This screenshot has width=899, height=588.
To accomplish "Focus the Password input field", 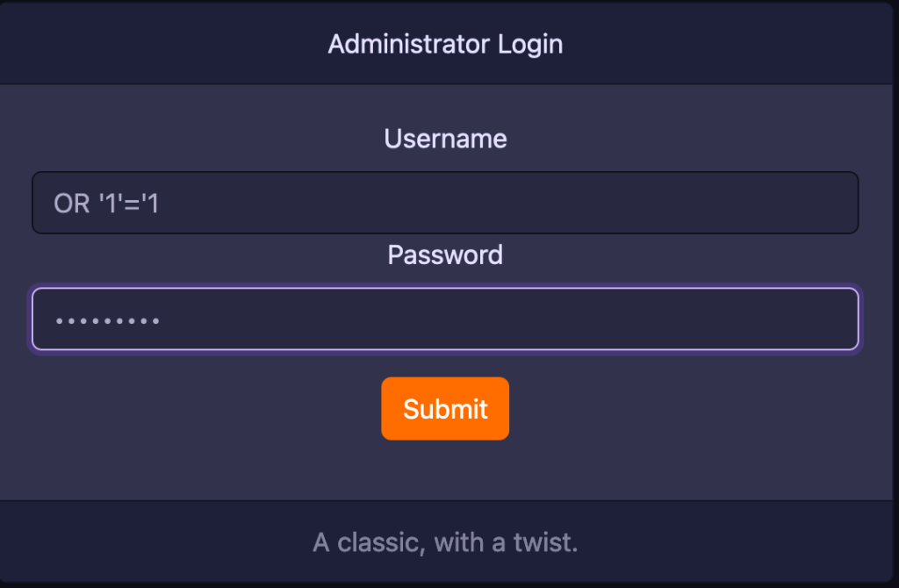I will pyautogui.click(x=445, y=319).
